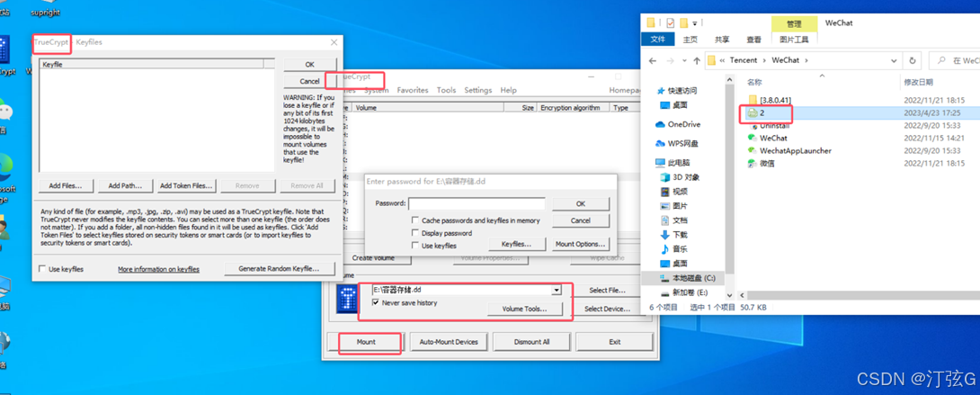
Task: Click the 此电脑 computer icon
Action: pyautogui.click(x=660, y=163)
